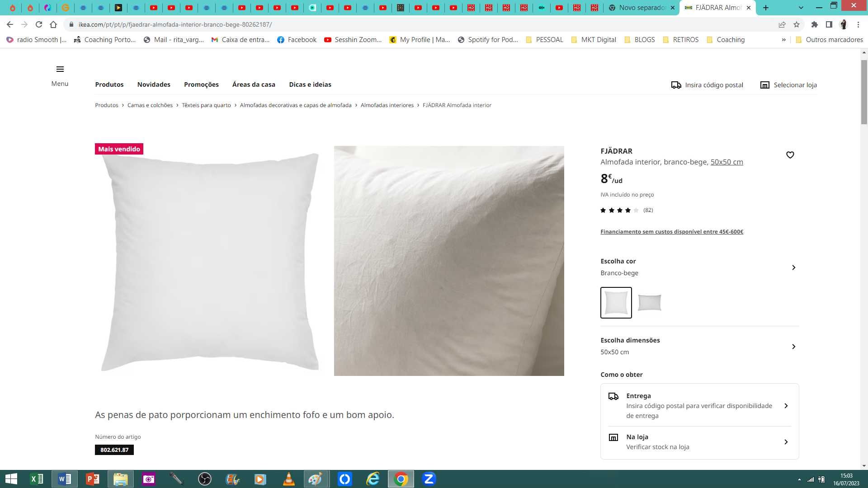Open the hamburger Menu icon
The image size is (868, 488).
tap(60, 69)
